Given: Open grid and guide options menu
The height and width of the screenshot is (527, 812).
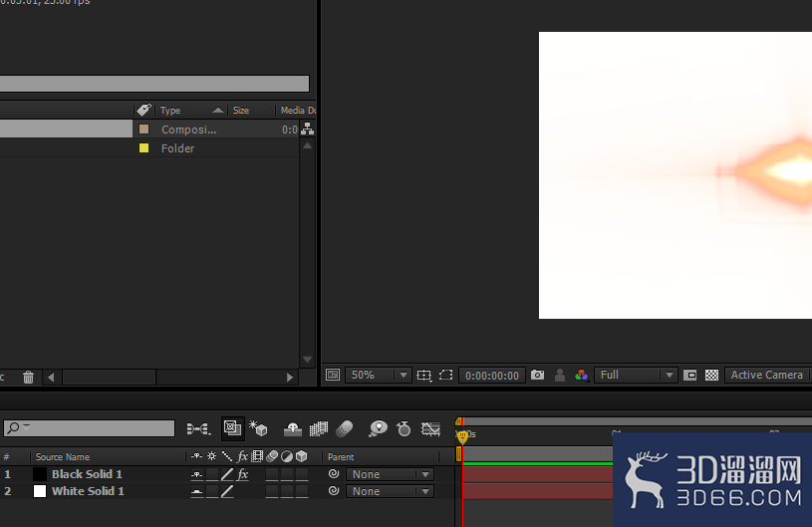Looking at the screenshot, I should click(424, 376).
